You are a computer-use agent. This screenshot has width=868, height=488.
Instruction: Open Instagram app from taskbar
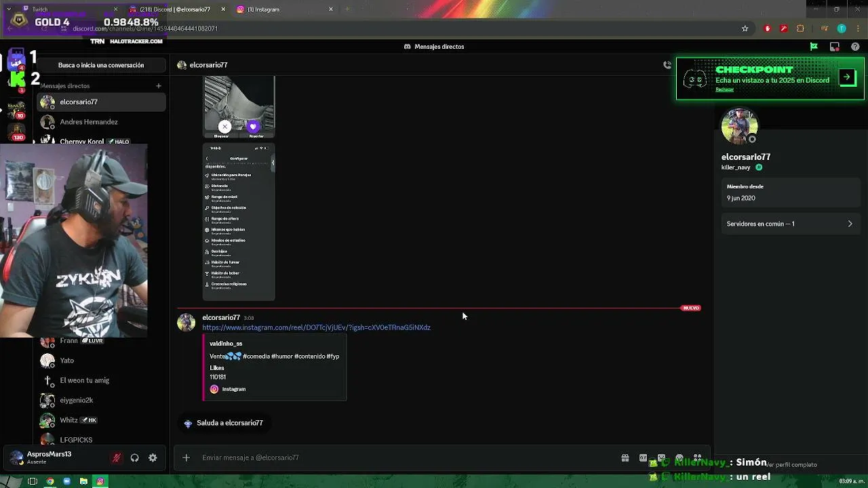[x=100, y=481]
